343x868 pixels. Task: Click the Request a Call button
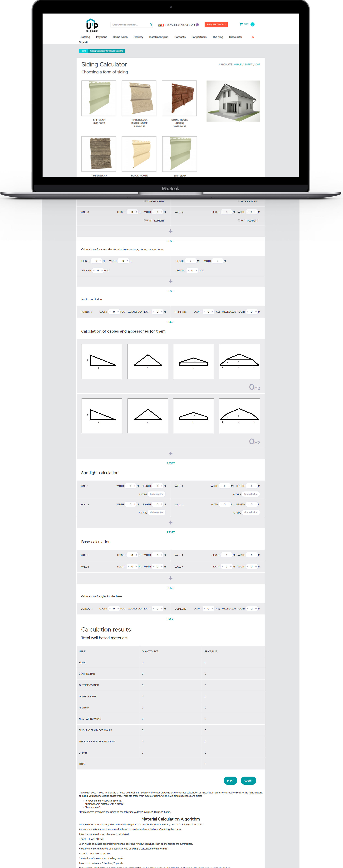(216, 24)
